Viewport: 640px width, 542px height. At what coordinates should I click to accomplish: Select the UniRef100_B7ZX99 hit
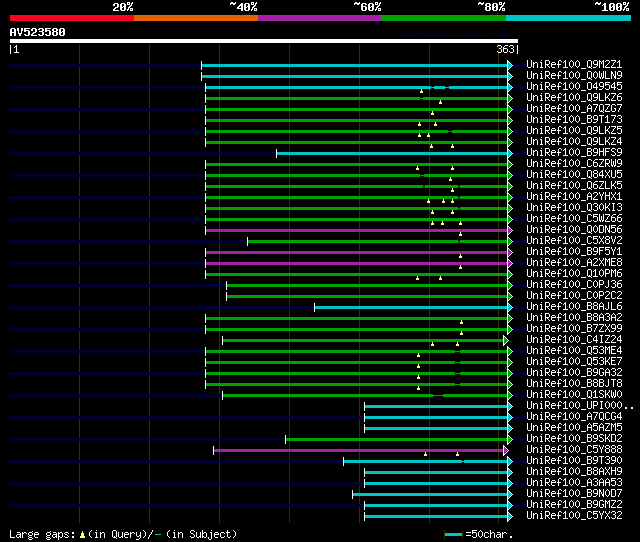pos(574,329)
